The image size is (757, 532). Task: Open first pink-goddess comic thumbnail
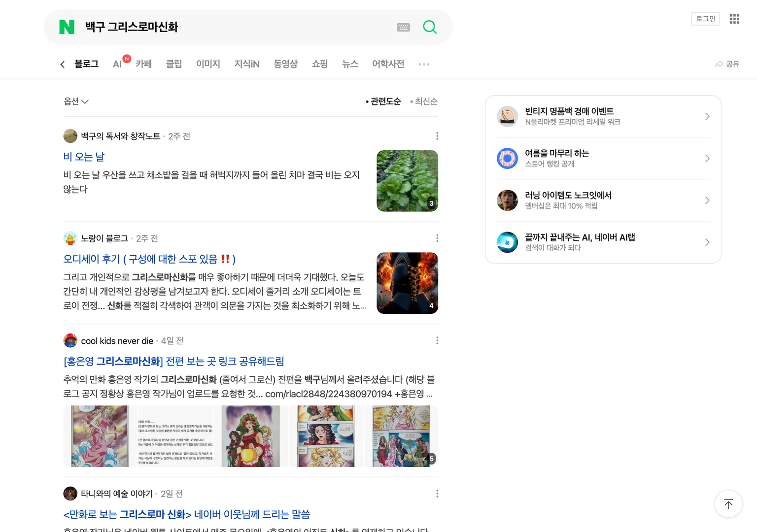click(x=100, y=436)
